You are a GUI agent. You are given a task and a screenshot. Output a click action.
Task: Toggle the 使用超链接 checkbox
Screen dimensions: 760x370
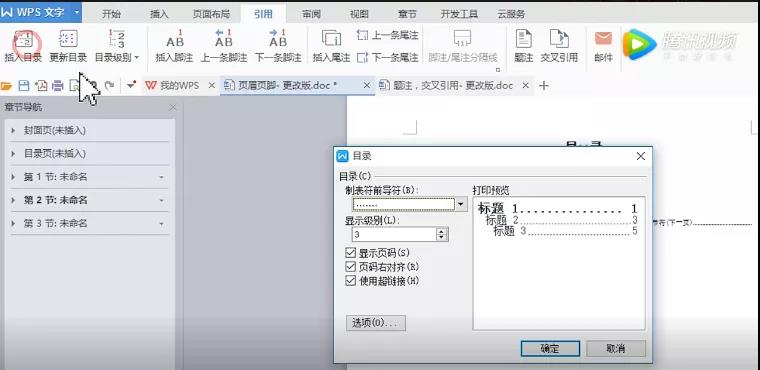pos(350,281)
